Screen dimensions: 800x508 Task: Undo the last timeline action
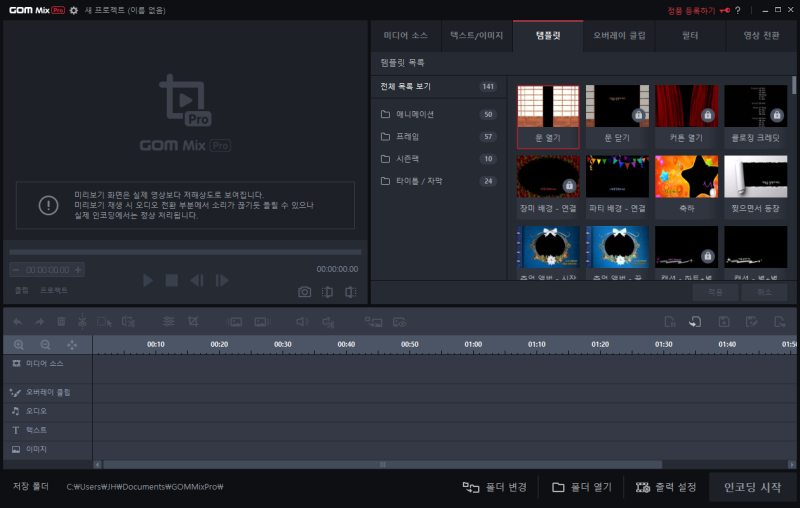pyautogui.click(x=17, y=322)
